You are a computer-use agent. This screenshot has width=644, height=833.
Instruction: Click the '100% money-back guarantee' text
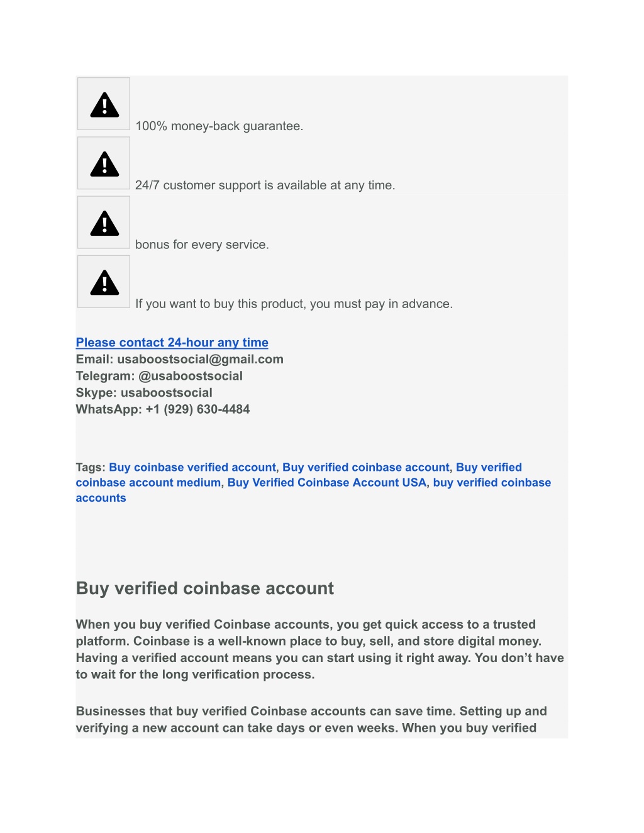click(x=219, y=126)
